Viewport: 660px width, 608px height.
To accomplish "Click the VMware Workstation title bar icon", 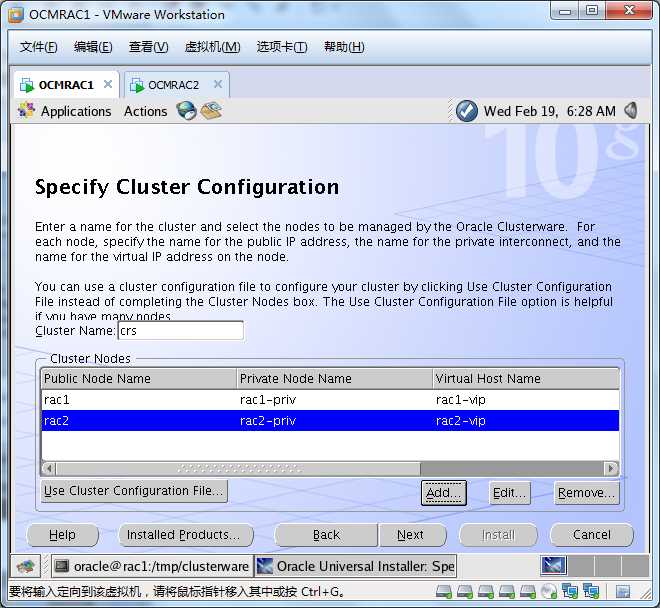I will 16,15.
